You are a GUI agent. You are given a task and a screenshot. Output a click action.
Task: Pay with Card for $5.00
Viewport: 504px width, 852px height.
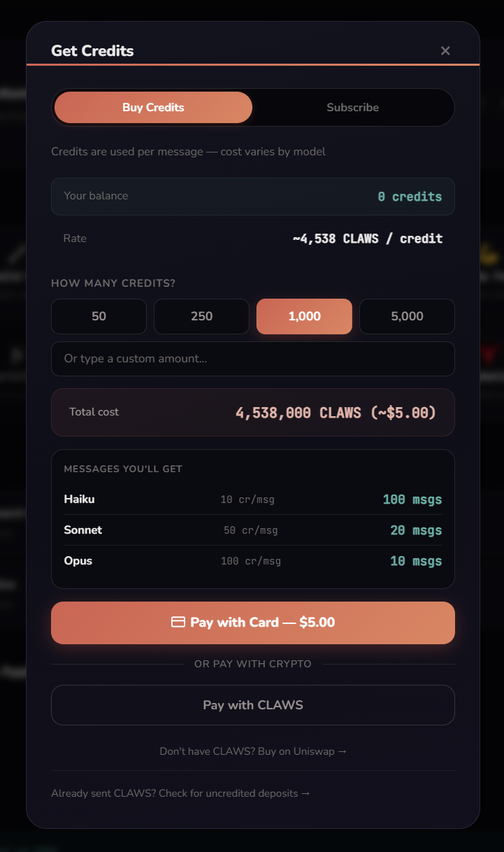(x=252, y=623)
